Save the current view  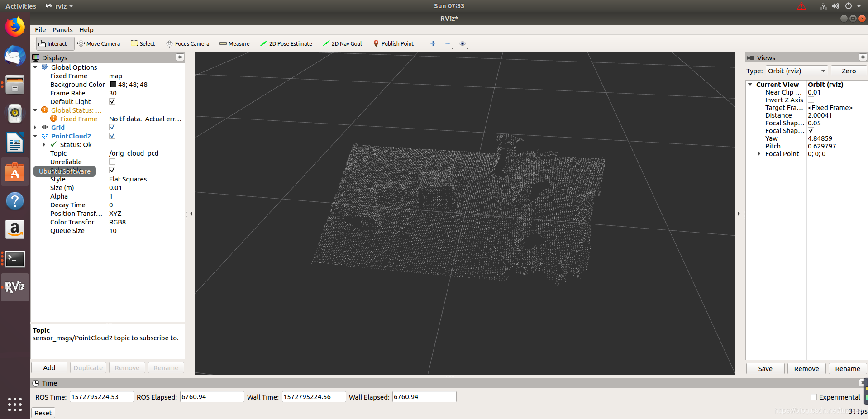click(765, 369)
